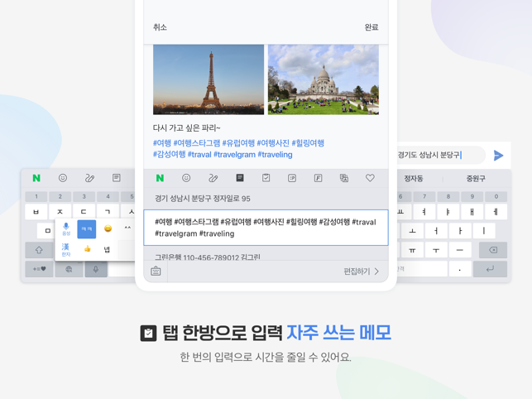532x399 pixels.
Task: Tap the ㅜ vowel key on right keyboard
Action: [436, 250]
